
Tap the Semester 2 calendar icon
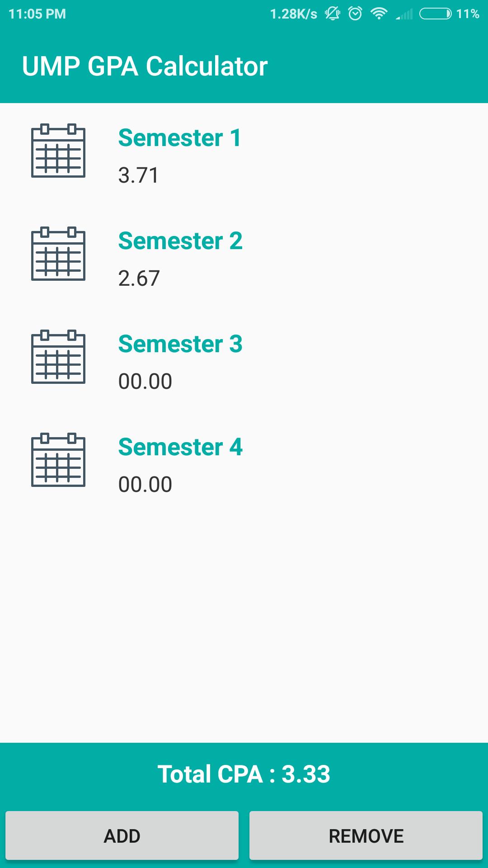pos(58,254)
